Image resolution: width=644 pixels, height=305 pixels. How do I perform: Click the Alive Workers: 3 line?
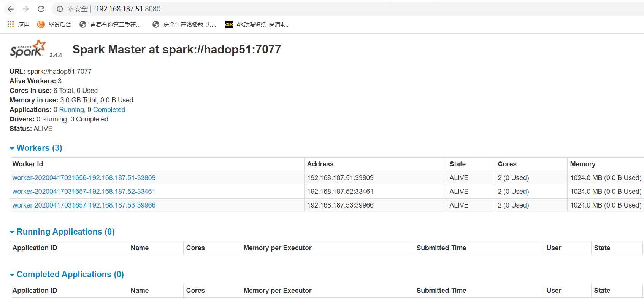[x=35, y=81]
